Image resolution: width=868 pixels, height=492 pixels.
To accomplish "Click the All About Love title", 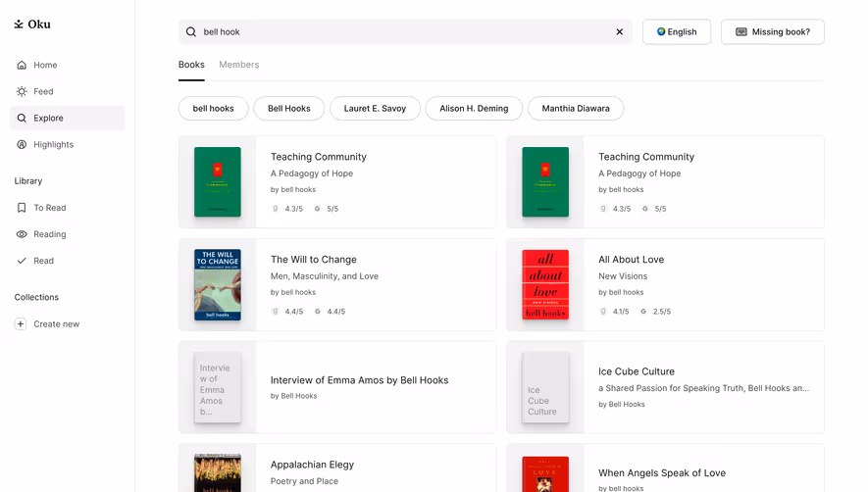I will [631, 260].
